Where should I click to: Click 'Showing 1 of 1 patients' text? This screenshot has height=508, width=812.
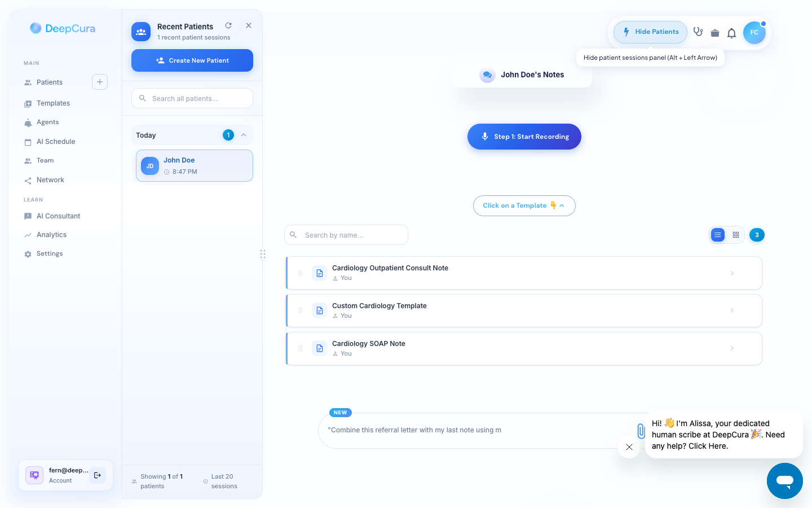click(x=162, y=481)
